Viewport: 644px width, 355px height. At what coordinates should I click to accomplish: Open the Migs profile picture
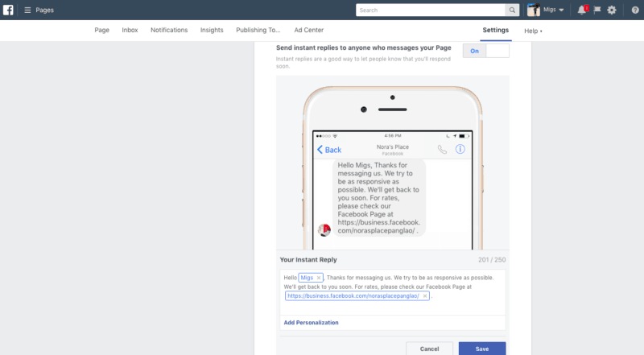pyautogui.click(x=534, y=10)
